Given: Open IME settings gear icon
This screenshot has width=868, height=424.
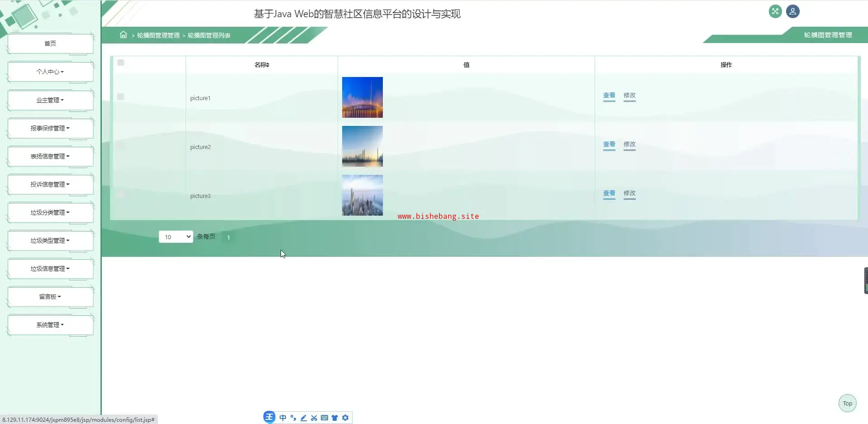Looking at the screenshot, I should click(345, 418).
